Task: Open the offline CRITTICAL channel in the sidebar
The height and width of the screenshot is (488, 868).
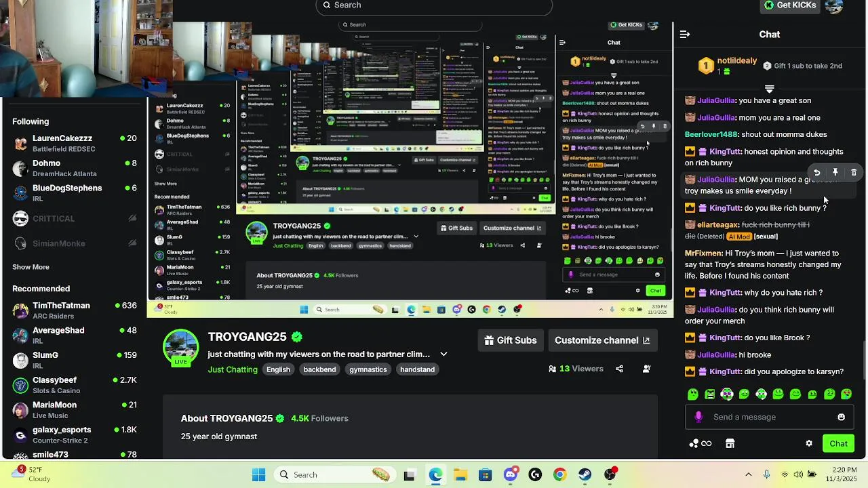Action: [75, 218]
